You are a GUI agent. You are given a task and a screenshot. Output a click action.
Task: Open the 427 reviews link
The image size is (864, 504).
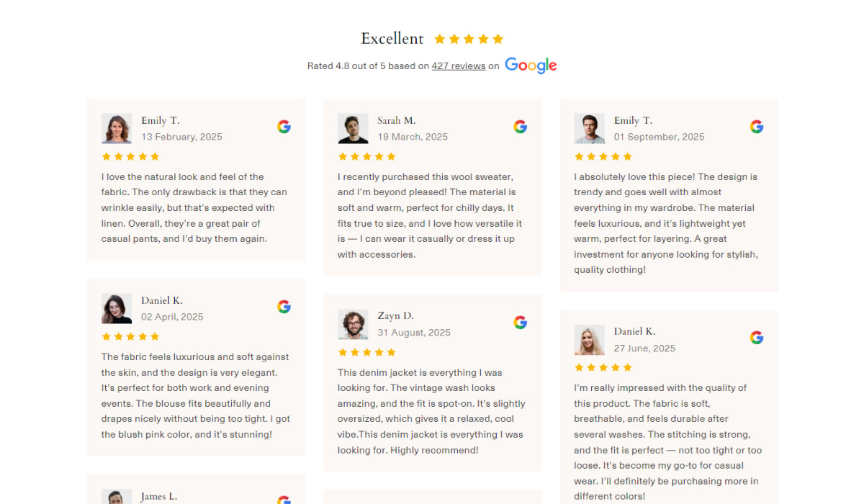click(459, 66)
